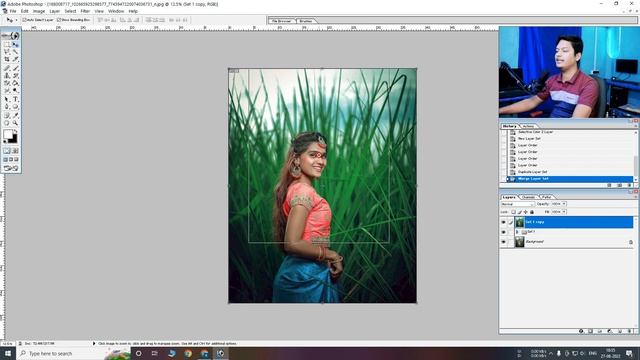Toggle lock position
640x360 pixels.
[526, 212]
